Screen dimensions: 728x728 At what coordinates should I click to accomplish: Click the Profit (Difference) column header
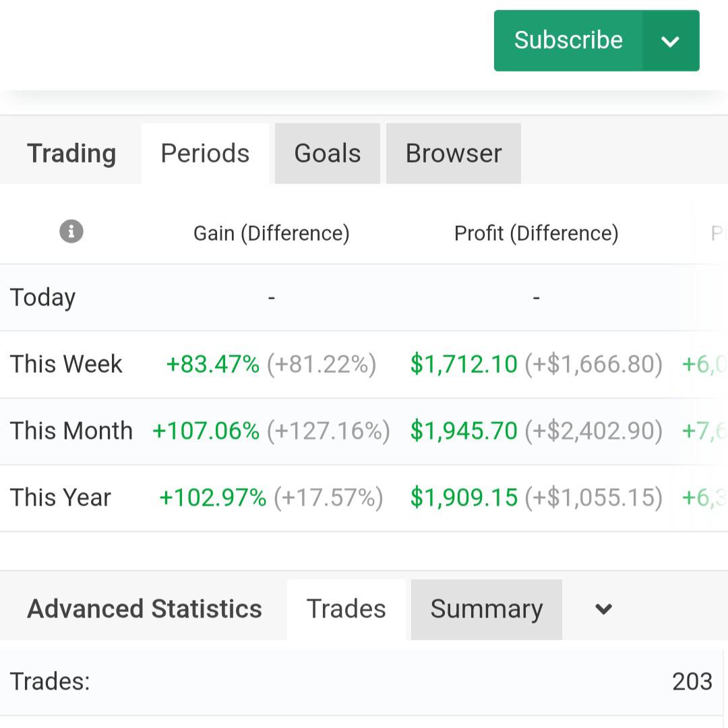pos(537,233)
